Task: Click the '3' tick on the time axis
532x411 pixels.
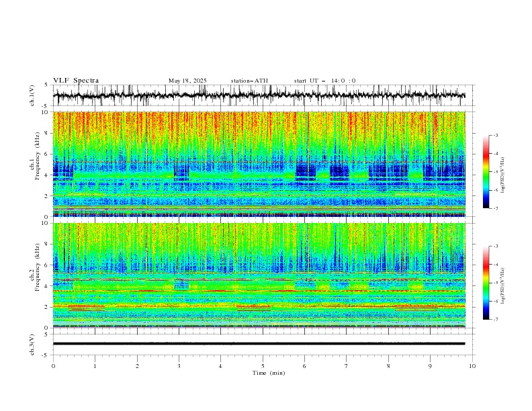Action: point(179,366)
